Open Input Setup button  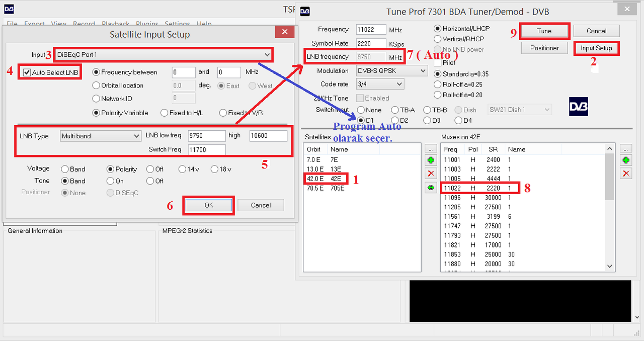point(596,48)
